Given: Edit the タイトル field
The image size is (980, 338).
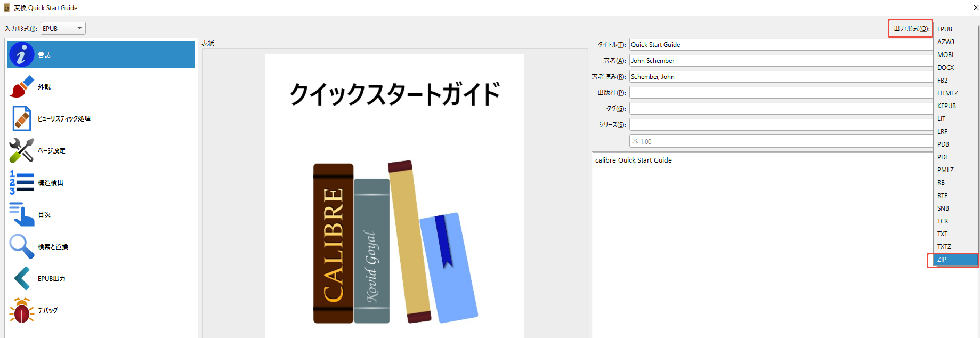Looking at the screenshot, I should 781,45.
